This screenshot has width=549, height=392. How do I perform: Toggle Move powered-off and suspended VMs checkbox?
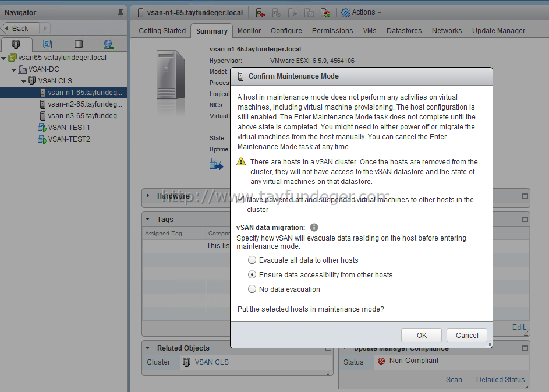pos(240,199)
